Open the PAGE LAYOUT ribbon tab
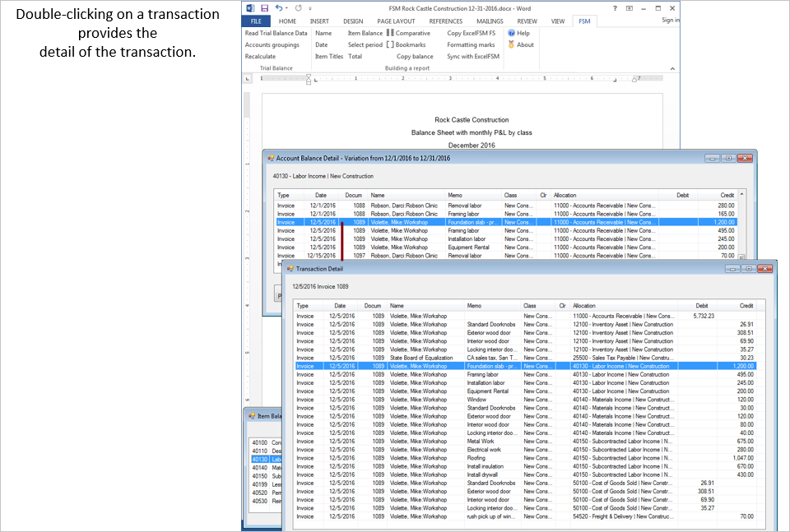The width and height of the screenshot is (790, 532). click(396, 21)
